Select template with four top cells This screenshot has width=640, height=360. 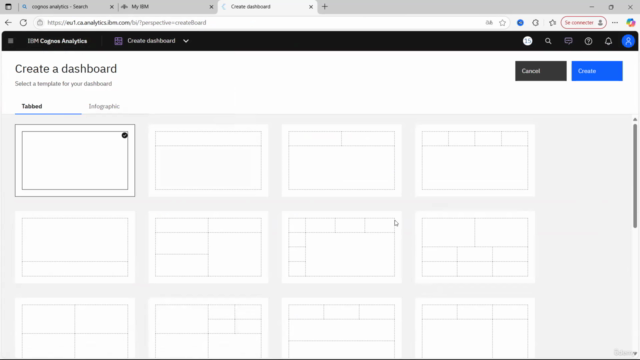(475, 160)
